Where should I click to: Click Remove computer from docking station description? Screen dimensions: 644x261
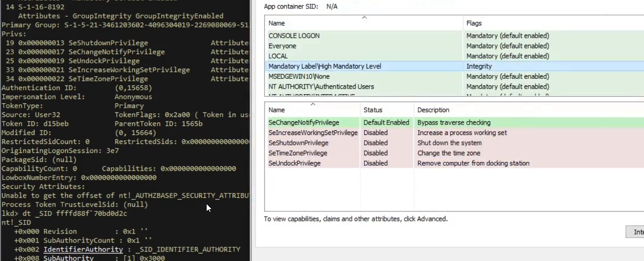click(473, 163)
